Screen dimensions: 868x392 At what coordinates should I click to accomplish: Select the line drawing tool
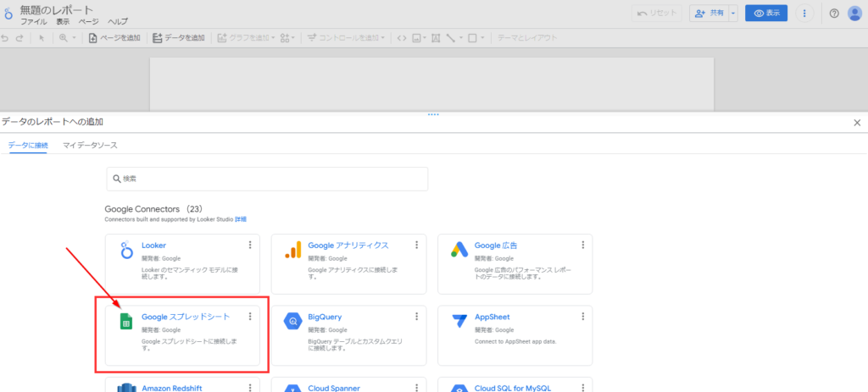(x=451, y=38)
